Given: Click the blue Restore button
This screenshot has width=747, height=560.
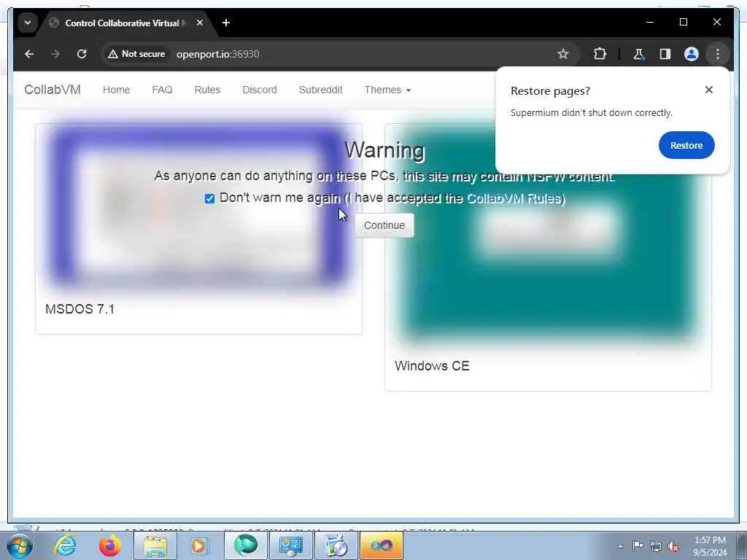Looking at the screenshot, I should coord(686,145).
